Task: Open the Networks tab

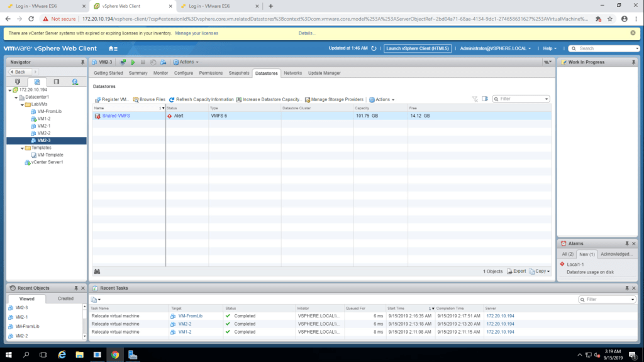Action: (292, 73)
